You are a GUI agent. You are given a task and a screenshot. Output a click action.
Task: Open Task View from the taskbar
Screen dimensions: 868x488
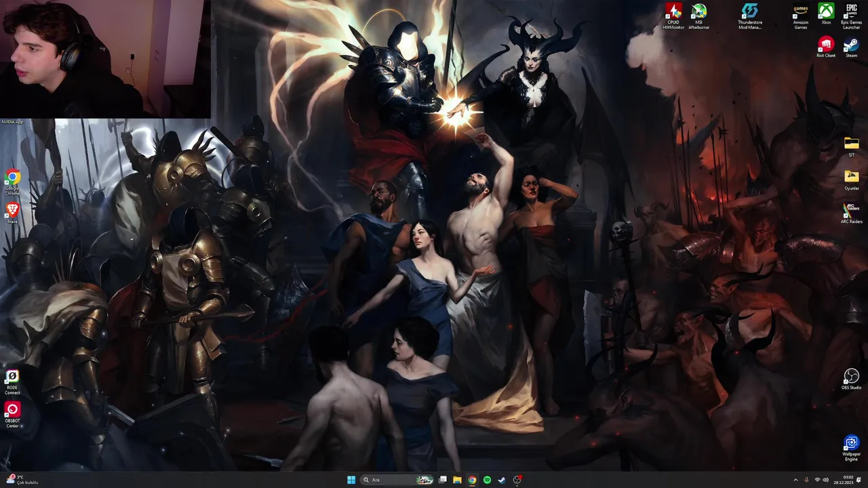pyautogui.click(x=443, y=480)
